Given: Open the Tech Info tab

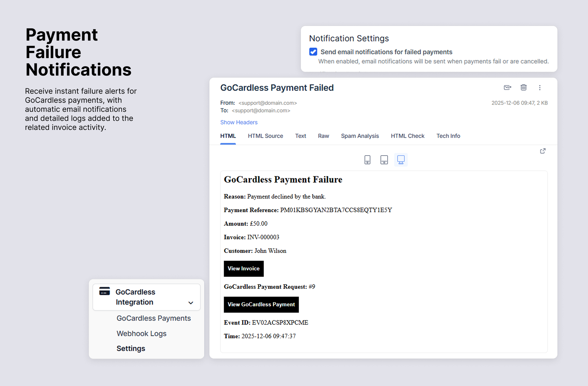Looking at the screenshot, I should 448,136.
